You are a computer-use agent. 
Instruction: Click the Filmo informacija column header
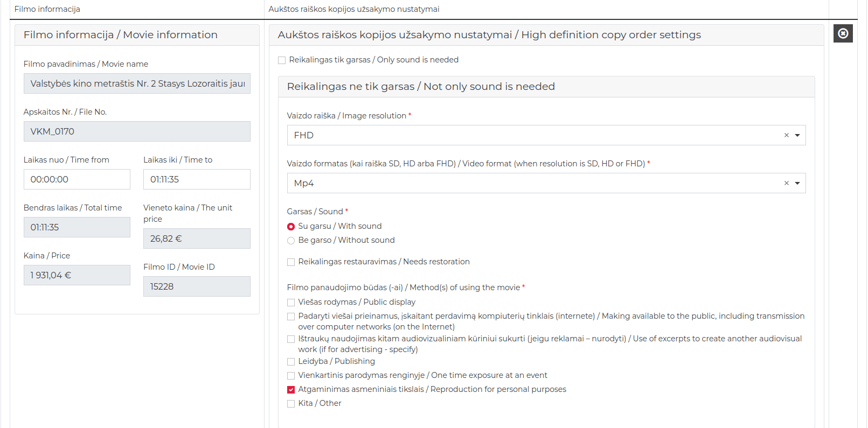[x=47, y=9]
